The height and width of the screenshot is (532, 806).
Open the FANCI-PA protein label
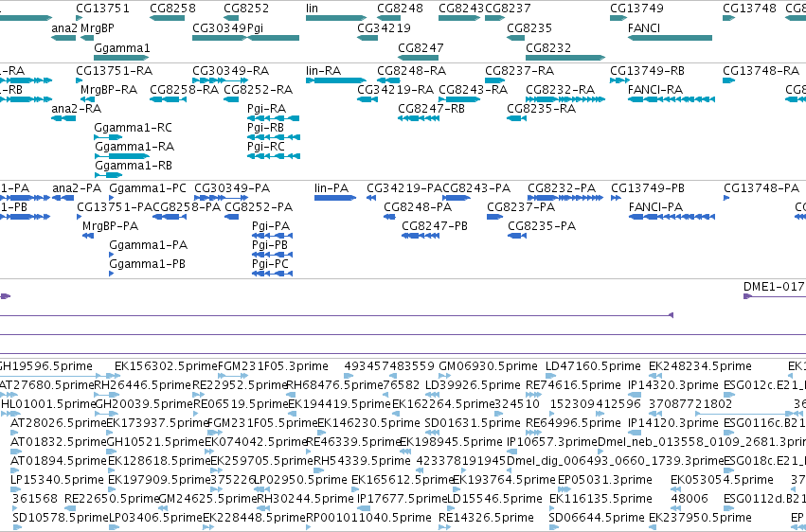[x=656, y=207]
